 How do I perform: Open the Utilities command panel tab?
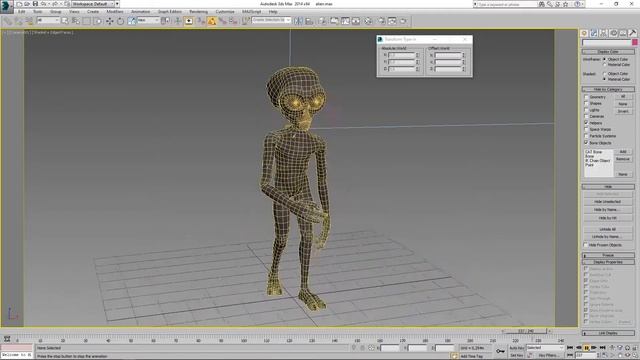pos(632,33)
